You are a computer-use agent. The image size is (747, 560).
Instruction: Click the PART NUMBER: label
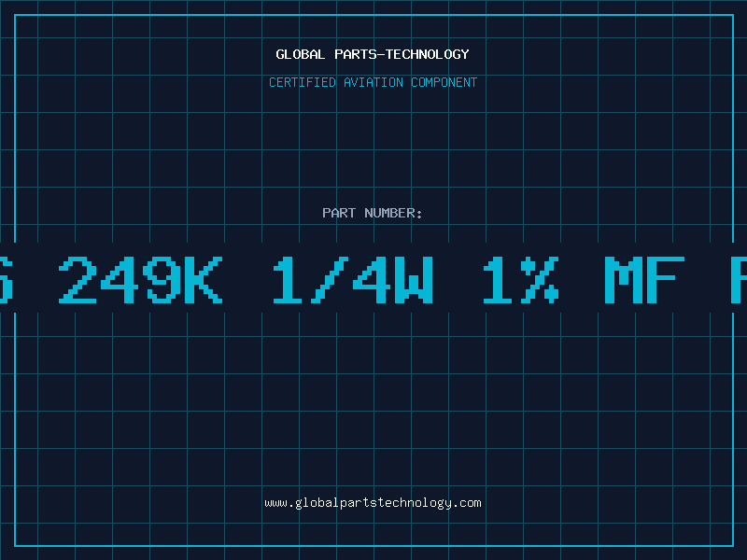click(x=373, y=213)
